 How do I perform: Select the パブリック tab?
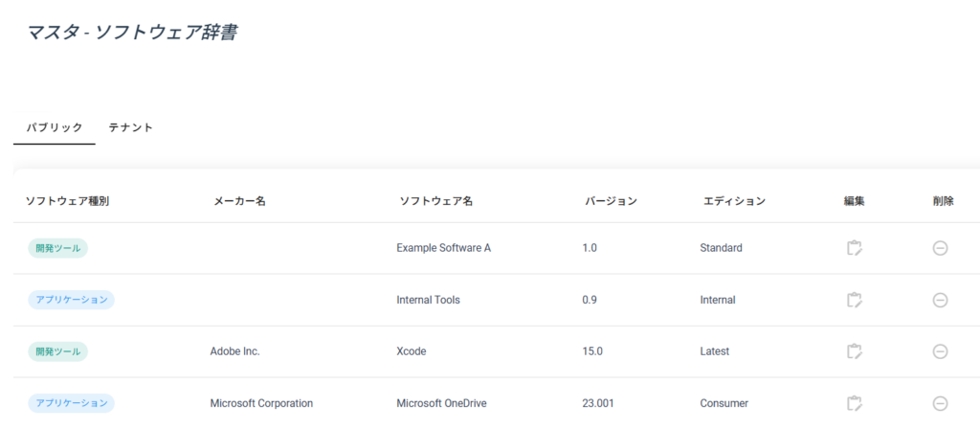[x=55, y=127]
